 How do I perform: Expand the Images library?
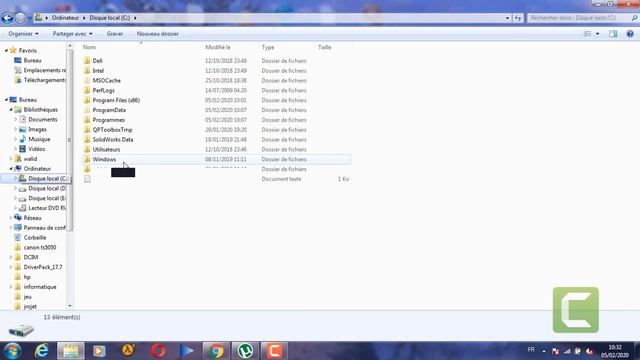pos(16,129)
